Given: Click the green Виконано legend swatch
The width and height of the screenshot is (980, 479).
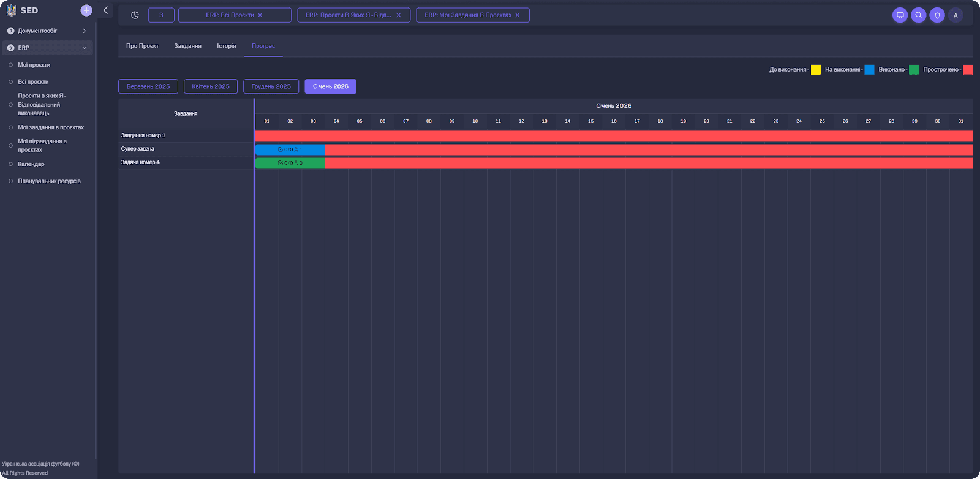Looking at the screenshot, I should tap(914, 70).
